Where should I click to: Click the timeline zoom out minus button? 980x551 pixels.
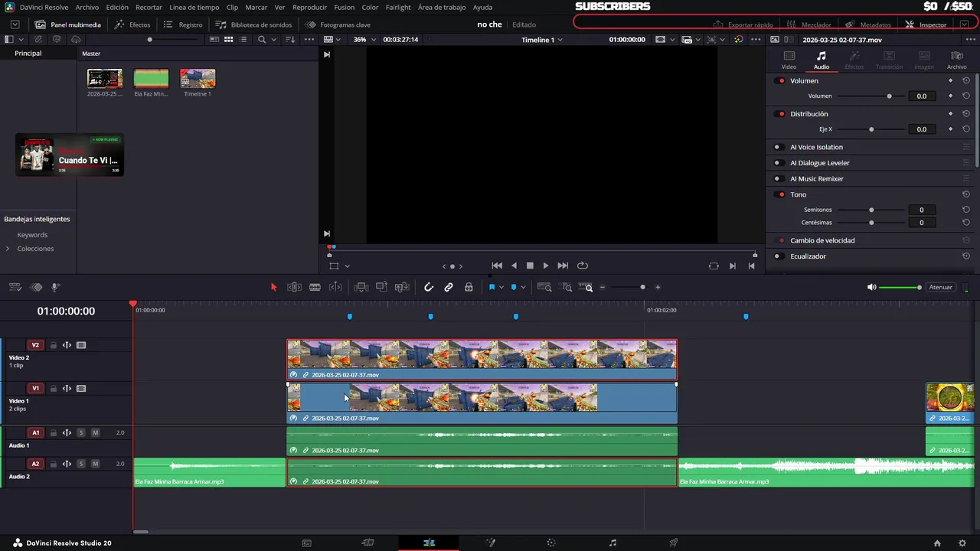coord(603,287)
